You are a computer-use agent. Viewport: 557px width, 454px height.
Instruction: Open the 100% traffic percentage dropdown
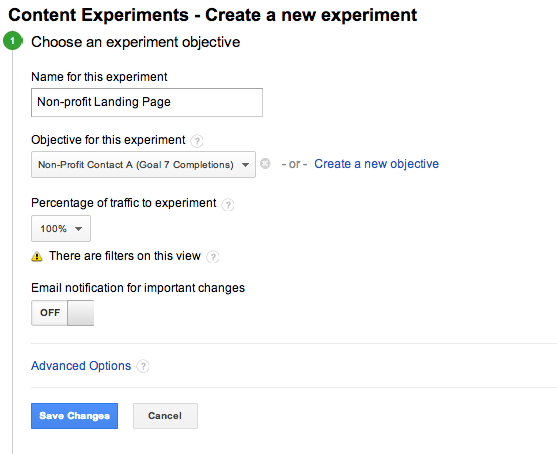(61, 228)
